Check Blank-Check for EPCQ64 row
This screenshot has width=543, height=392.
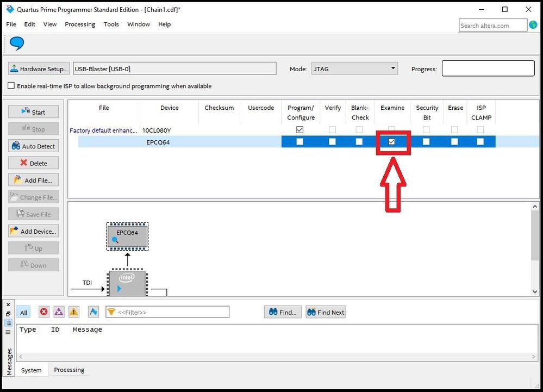point(359,142)
